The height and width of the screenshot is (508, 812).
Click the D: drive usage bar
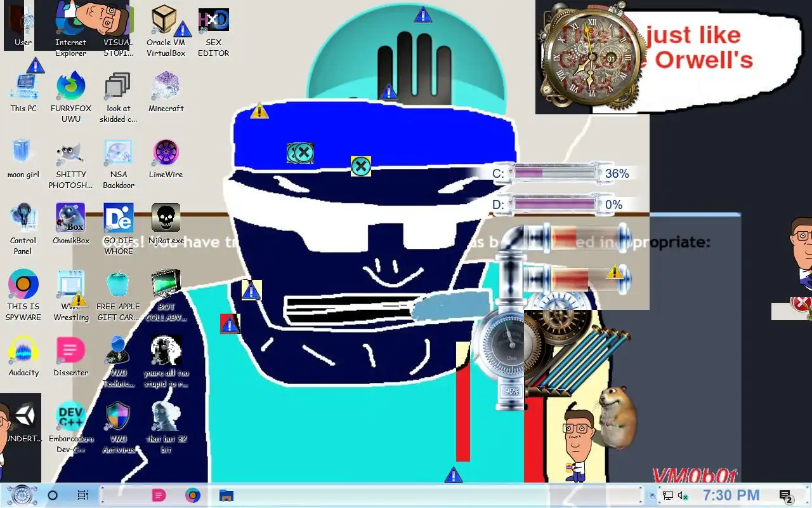pos(556,204)
